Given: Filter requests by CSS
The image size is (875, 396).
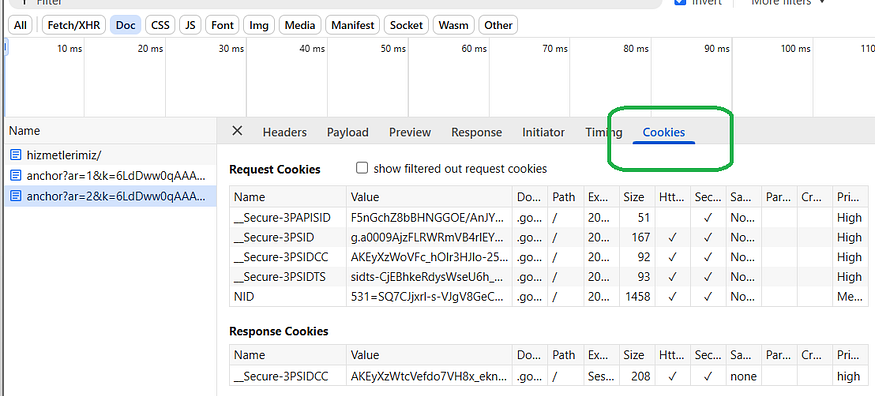Looking at the screenshot, I should pyautogui.click(x=161, y=25).
